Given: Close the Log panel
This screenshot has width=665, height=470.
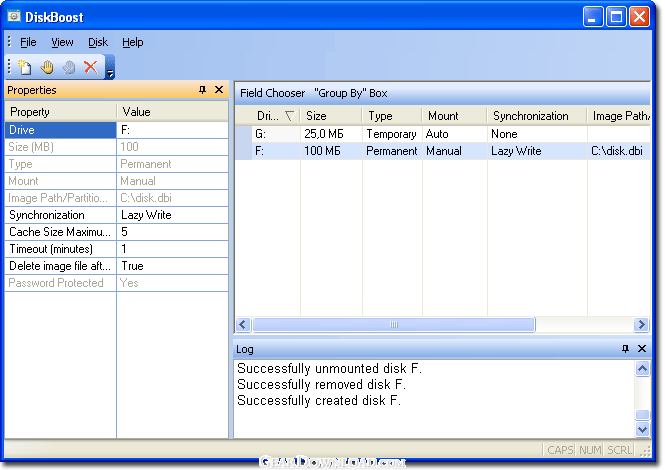Looking at the screenshot, I should 642,349.
